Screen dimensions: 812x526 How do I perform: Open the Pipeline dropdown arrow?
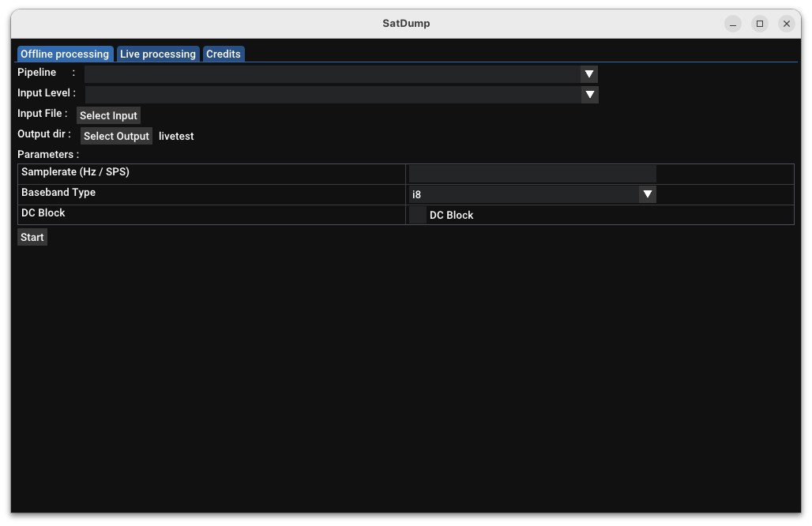(589, 74)
